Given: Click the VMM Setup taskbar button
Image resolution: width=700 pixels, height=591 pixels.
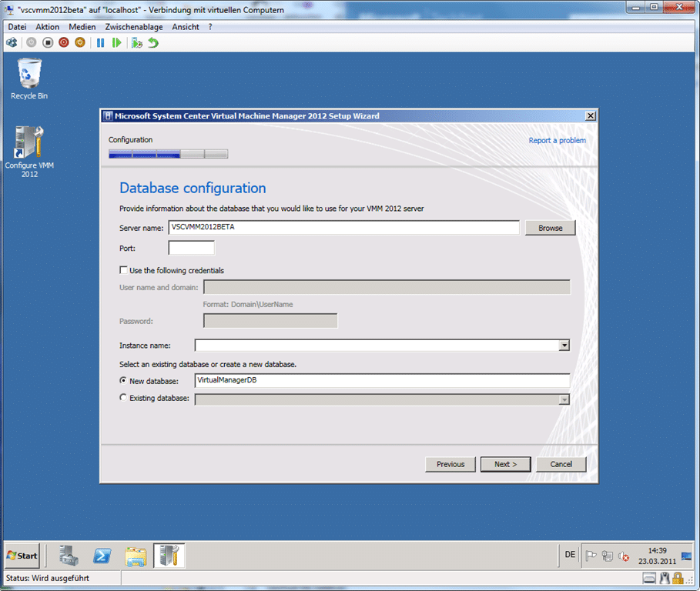Looking at the screenshot, I should click(x=169, y=556).
